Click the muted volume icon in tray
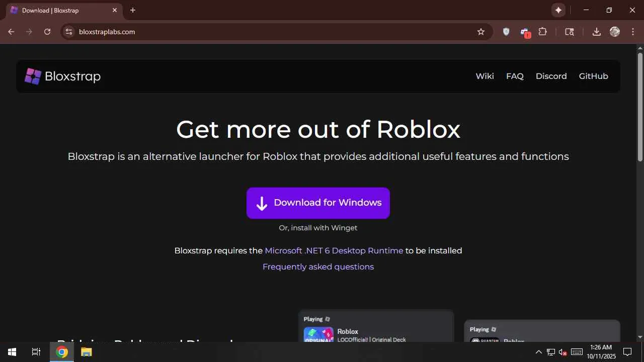The image size is (644, 362). tap(563, 352)
